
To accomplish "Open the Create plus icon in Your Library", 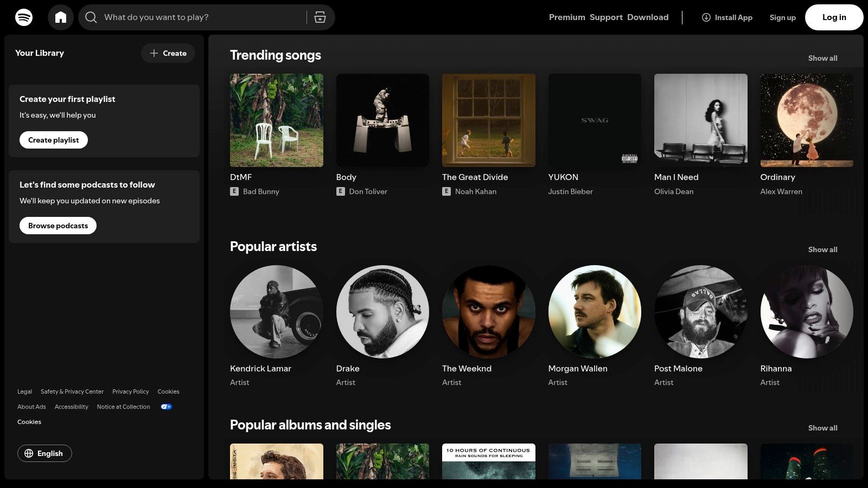I will tap(154, 53).
